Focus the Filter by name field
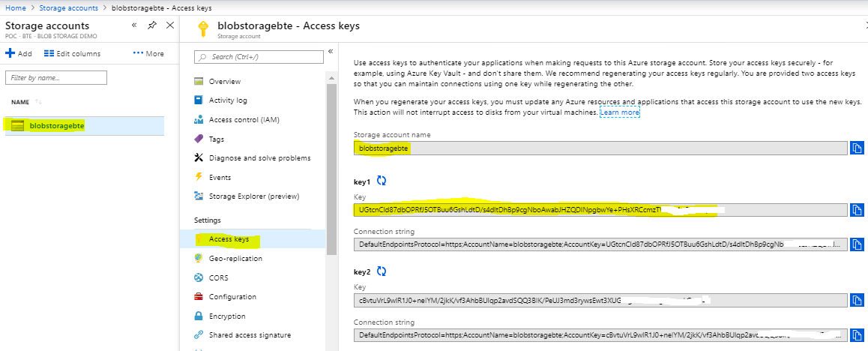 pyautogui.click(x=56, y=78)
